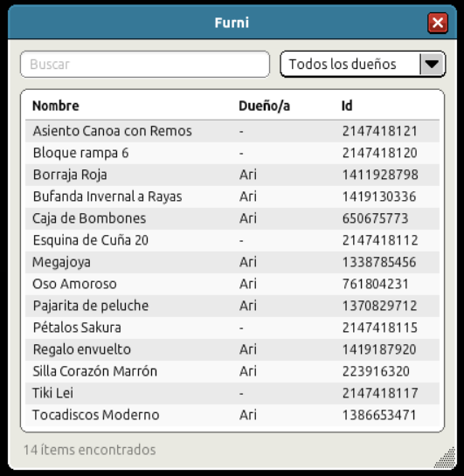Viewport: 464px width, 476px height.
Task: Click owner Ari in Borraja Roja row
Action: tap(248, 176)
